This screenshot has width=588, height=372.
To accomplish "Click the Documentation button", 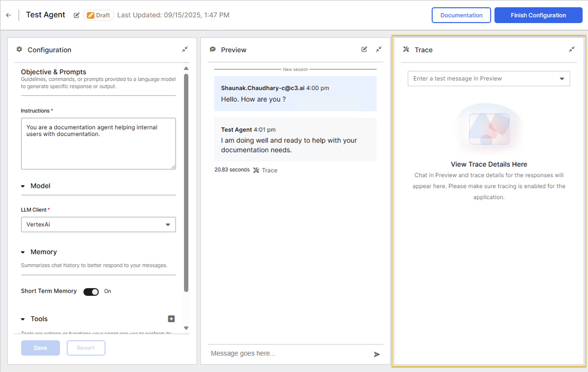I will pyautogui.click(x=461, y=15).
